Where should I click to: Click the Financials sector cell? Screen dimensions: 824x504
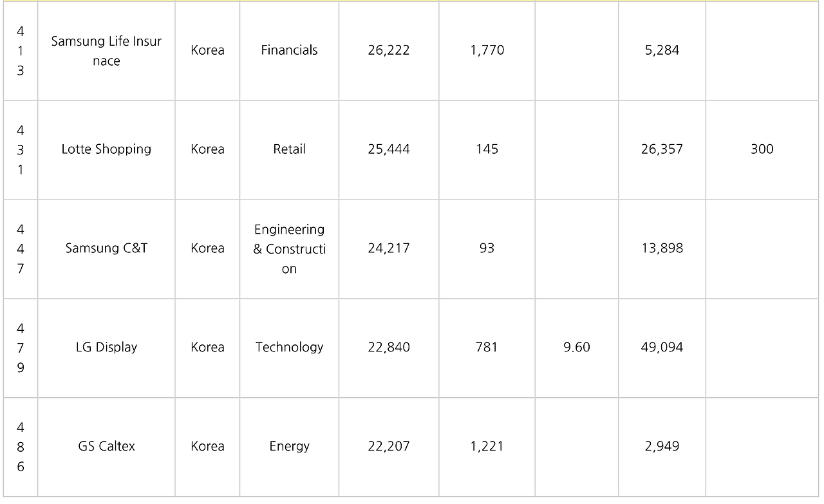click(x=289, y=50)
